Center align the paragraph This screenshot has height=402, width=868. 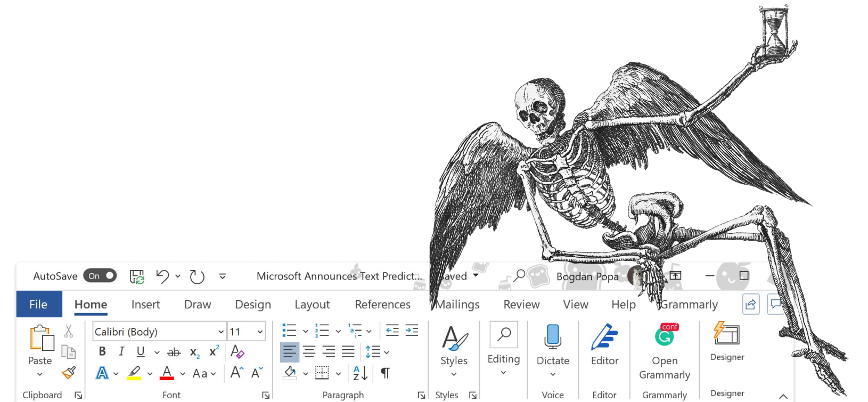[309, 351]
